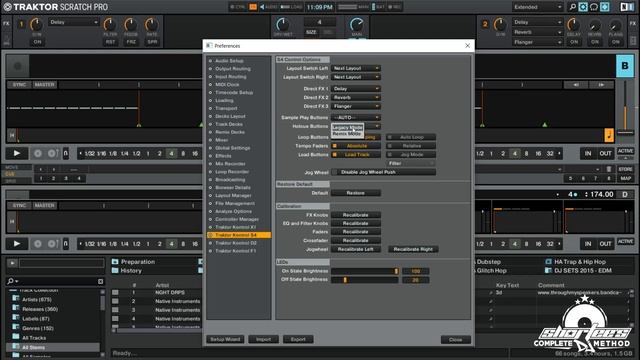
Task: Click the trash icon in deck B cue panel
Action: [609, 169]
